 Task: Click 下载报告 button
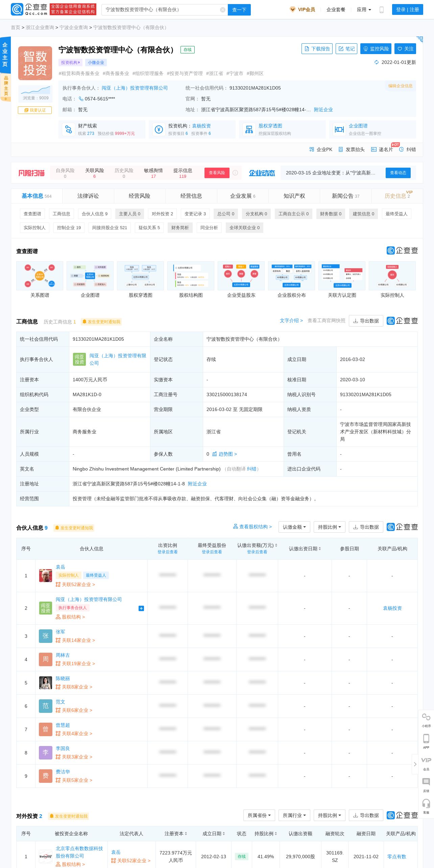tap(317, 49)
